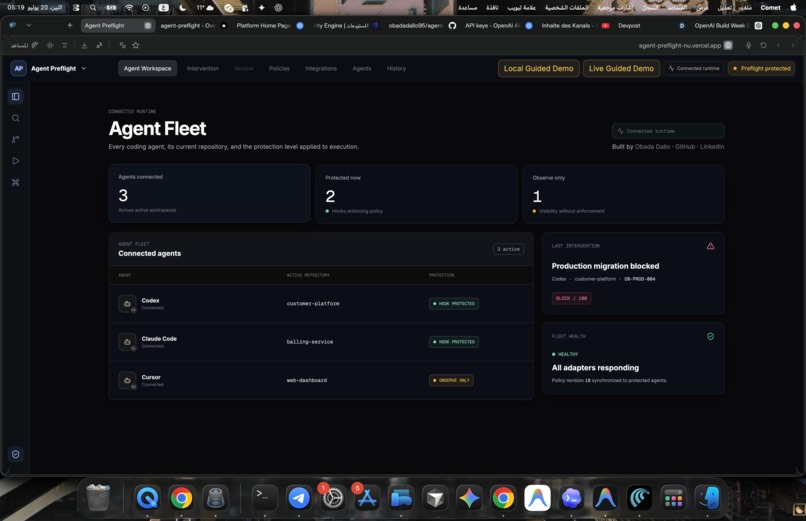Open the Intervention tab

203,68
